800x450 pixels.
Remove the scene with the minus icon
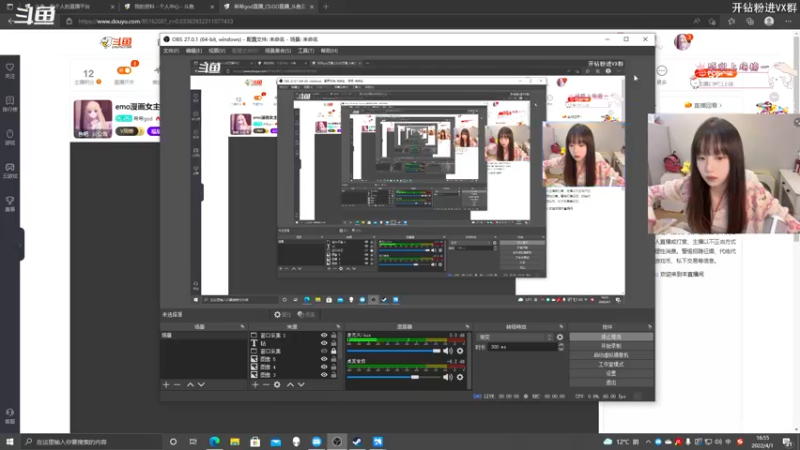point(177,385)
